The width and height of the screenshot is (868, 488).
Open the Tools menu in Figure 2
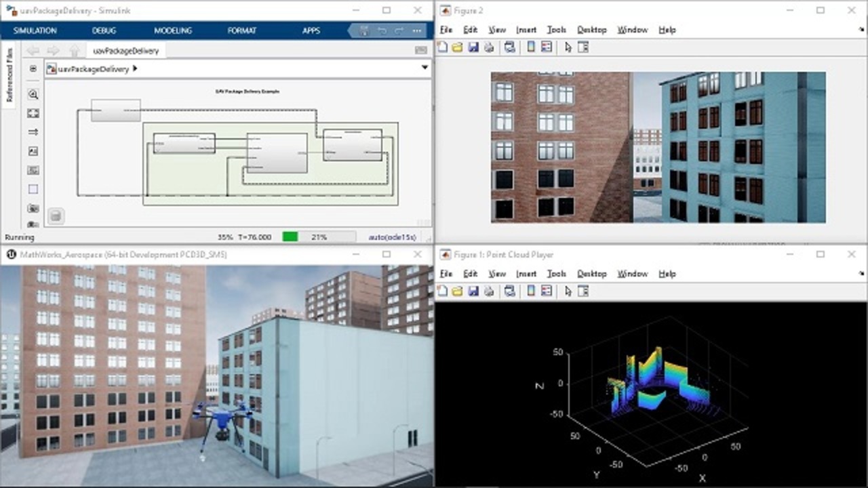(556, 30)
